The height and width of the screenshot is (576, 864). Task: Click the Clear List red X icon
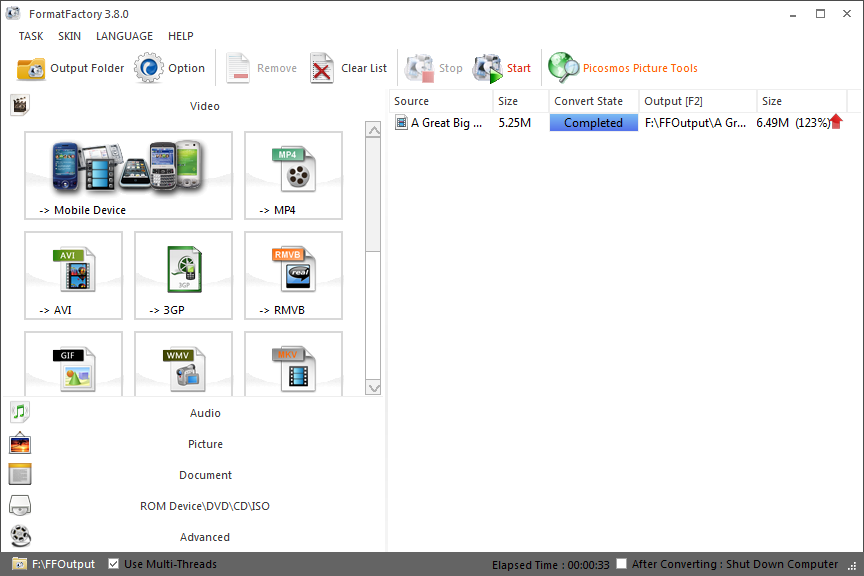coord(322,68)
